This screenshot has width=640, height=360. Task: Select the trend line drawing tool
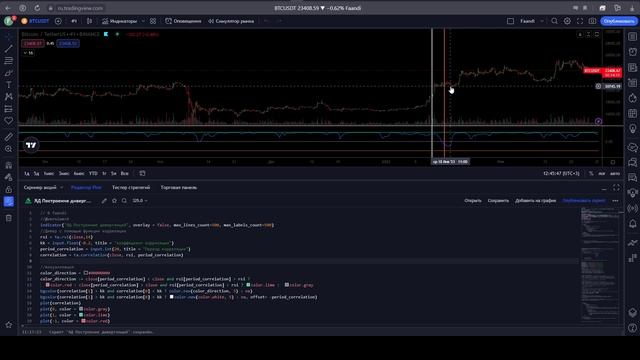coord(9,49)
